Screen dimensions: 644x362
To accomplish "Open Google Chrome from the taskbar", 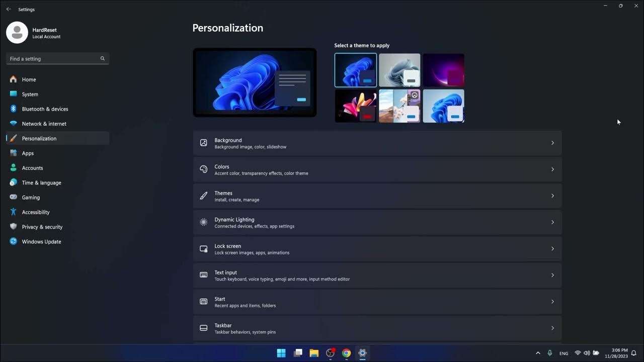I will 346,353.
